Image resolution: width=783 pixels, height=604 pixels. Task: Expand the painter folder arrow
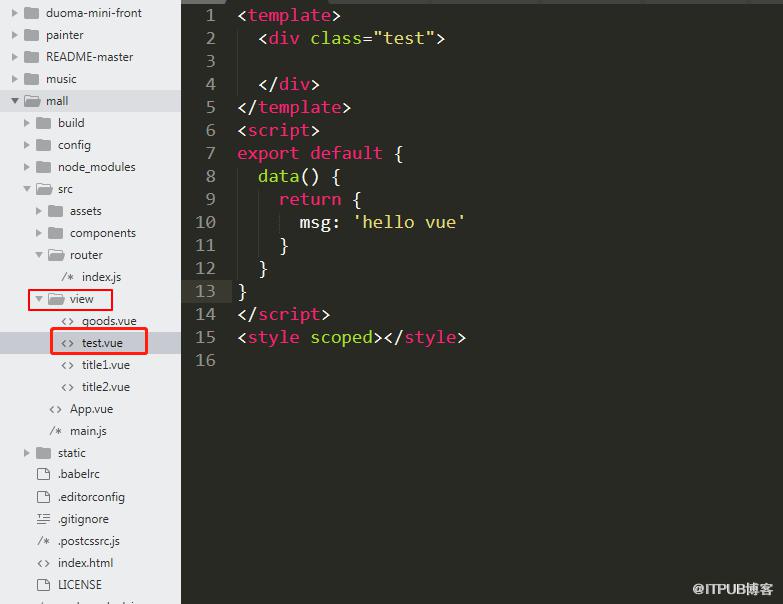tap(14, 35)
